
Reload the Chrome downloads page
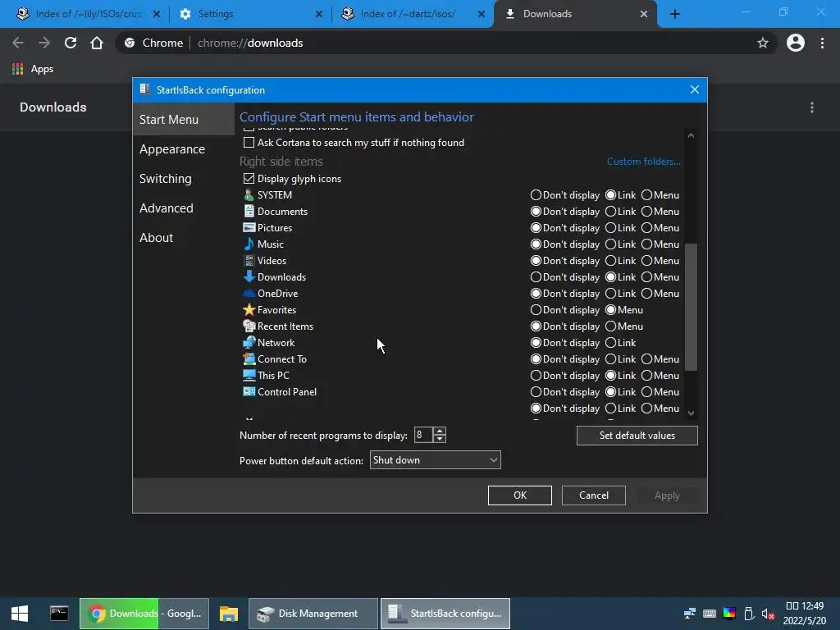click(x=71, y=43)
